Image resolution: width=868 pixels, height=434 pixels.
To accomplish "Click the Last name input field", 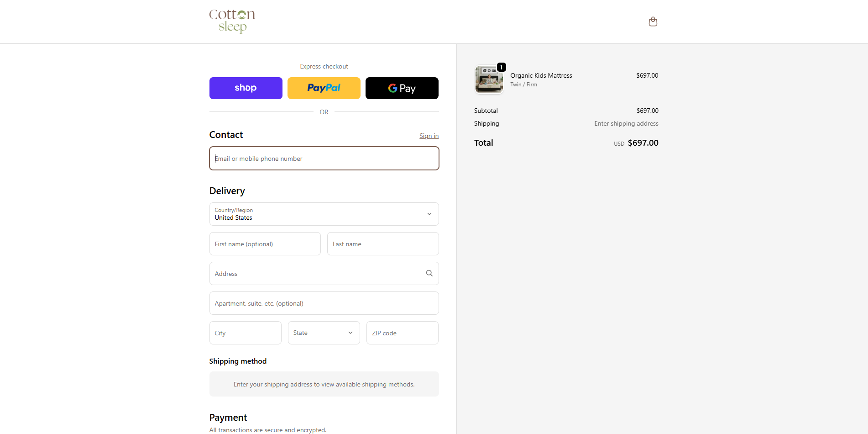I will coord(382,243).
